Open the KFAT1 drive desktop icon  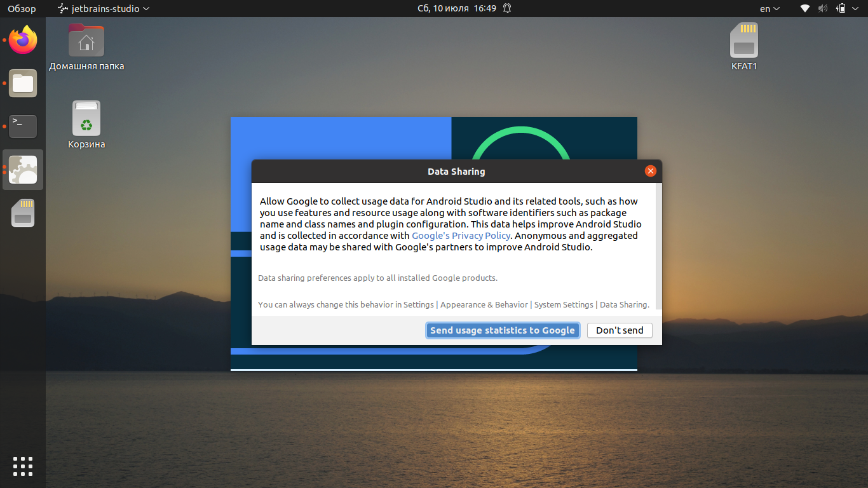[x=744, y=47]
